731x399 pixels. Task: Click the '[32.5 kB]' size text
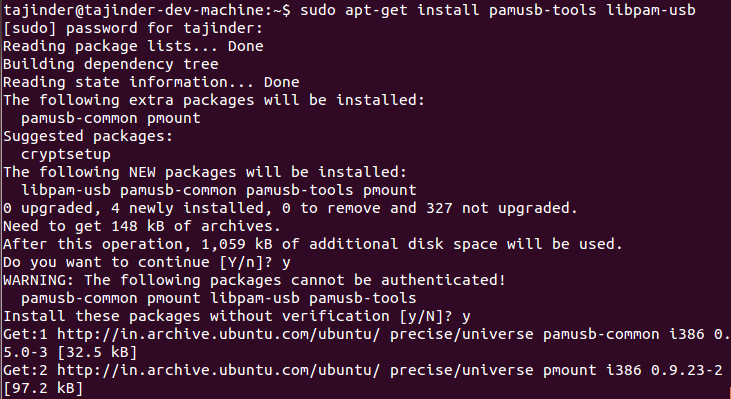[x=97, y=352]
